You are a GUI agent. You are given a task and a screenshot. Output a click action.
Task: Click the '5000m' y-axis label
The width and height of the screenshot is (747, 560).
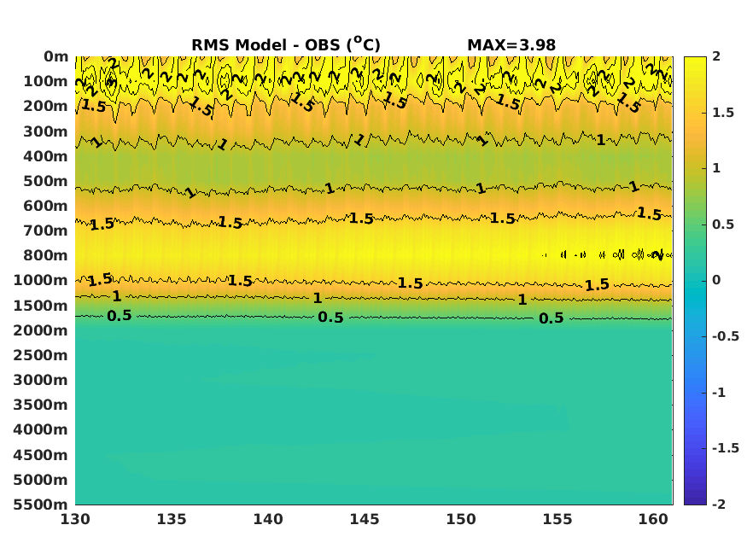point(40,480)
